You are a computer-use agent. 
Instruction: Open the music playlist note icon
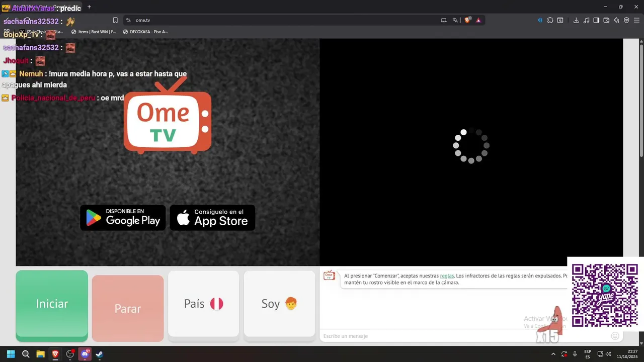click(586, 20)
